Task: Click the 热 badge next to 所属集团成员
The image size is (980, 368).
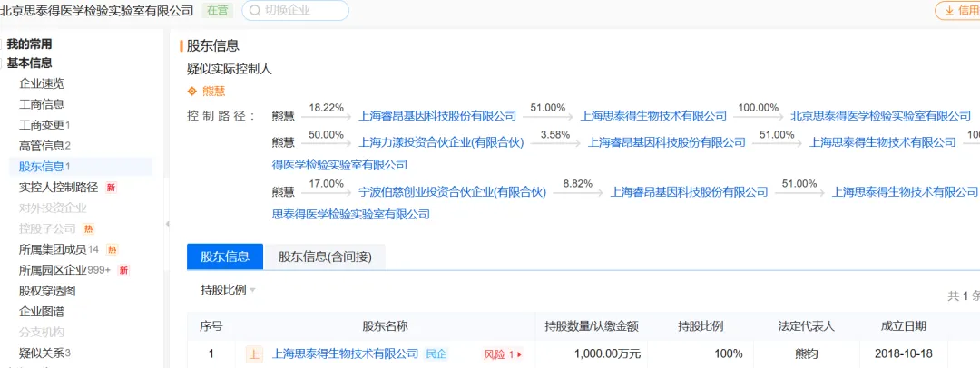Action: [x=112, y=250]
